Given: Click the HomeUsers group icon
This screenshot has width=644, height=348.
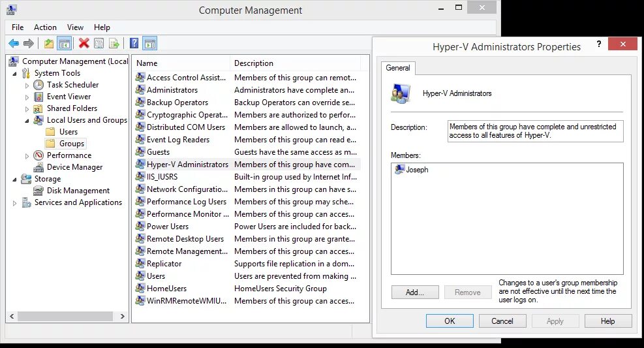Looking at the screenshot, I should 140,288.
